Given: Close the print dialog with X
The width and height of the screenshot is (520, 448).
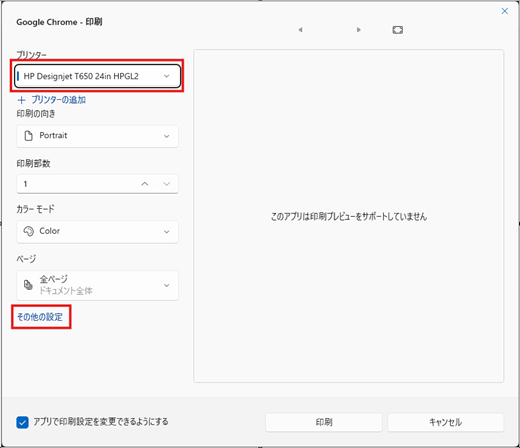Looking at the screenshot, I should pos(505,11).
